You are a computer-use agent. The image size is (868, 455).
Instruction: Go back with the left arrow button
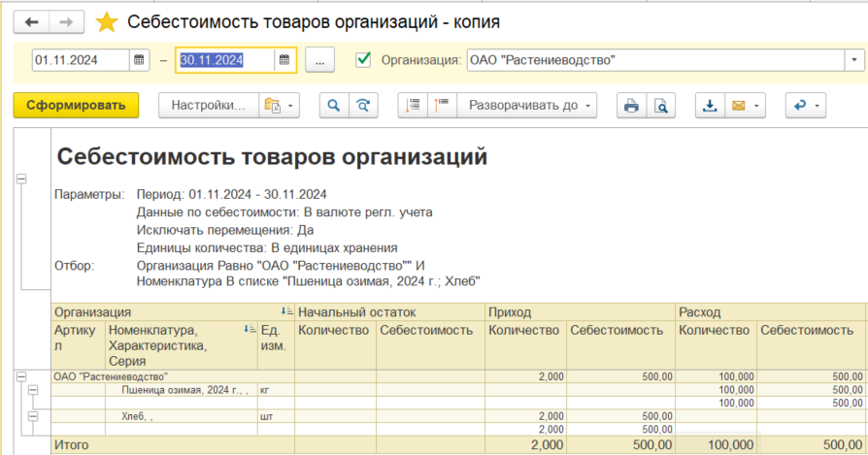[x=31, y=22]
